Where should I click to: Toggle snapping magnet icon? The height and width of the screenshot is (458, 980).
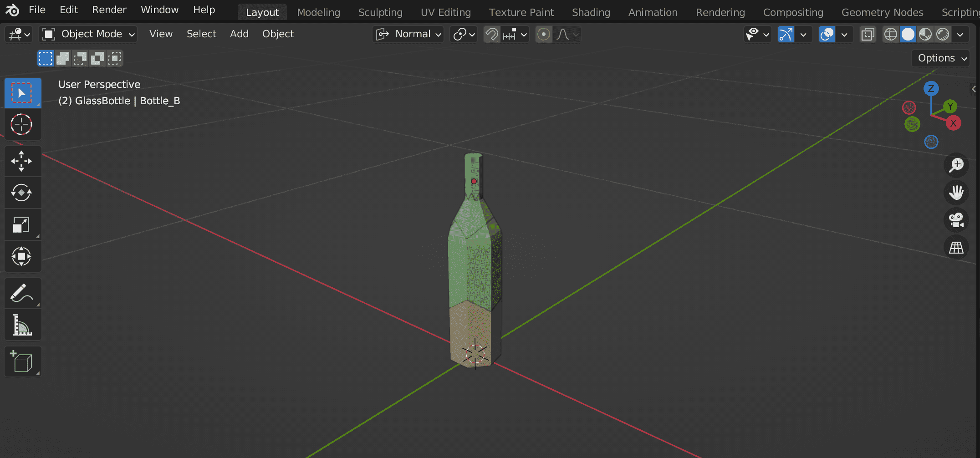click(x=491, y=34)
